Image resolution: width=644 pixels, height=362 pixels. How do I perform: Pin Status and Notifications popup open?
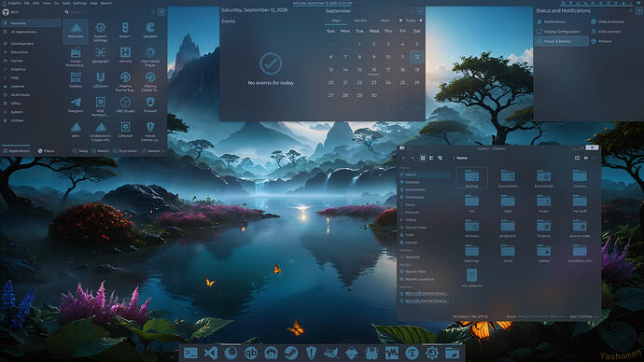point(639,10)
